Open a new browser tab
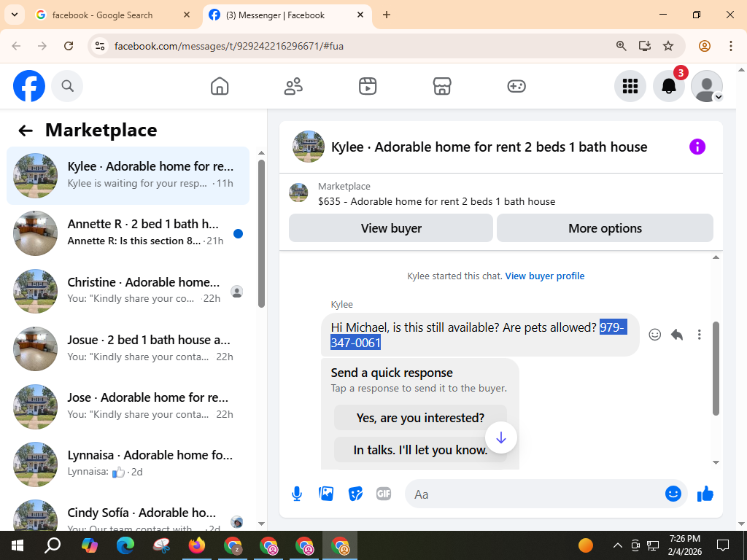This screenshot has height=560, width=747. 387,15
